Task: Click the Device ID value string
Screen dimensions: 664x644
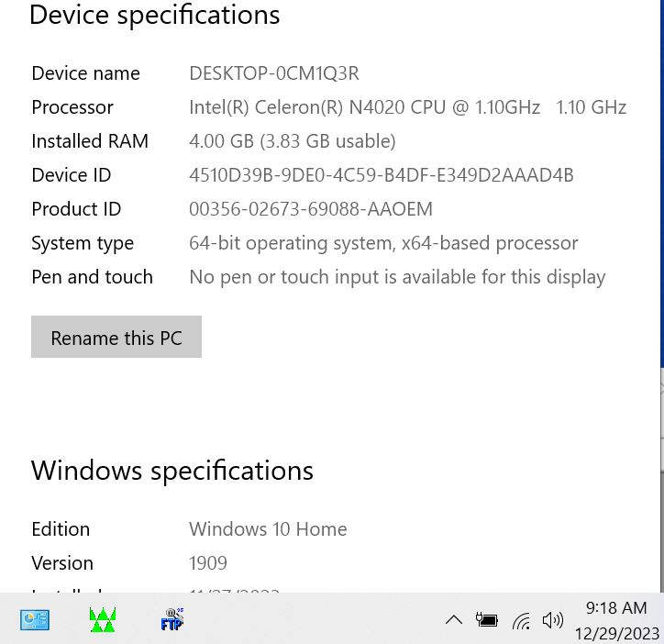Action: [382, 175]
